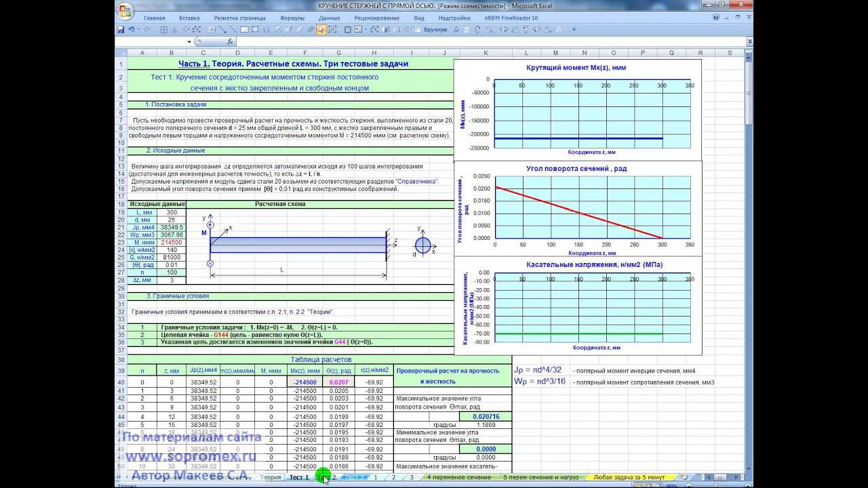The image size is (868, 488).
Task: Open the Вид ribbon tab
Action: point(419,18)
